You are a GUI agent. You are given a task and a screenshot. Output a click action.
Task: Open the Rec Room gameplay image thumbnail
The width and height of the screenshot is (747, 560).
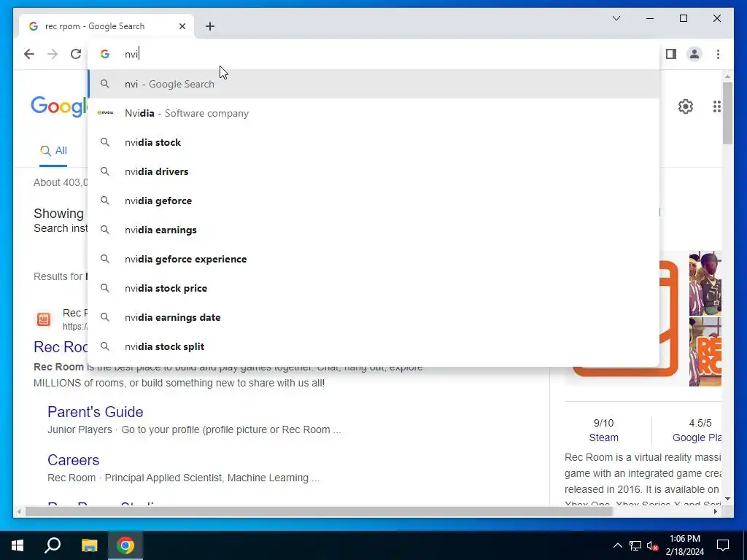[705, 284]
